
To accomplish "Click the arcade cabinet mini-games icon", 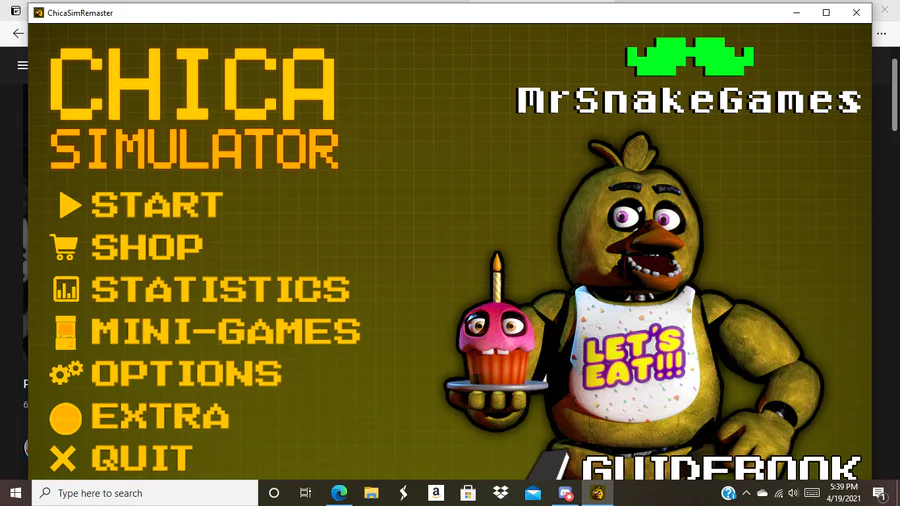I will pyautogui.click(x=65, y=332).
